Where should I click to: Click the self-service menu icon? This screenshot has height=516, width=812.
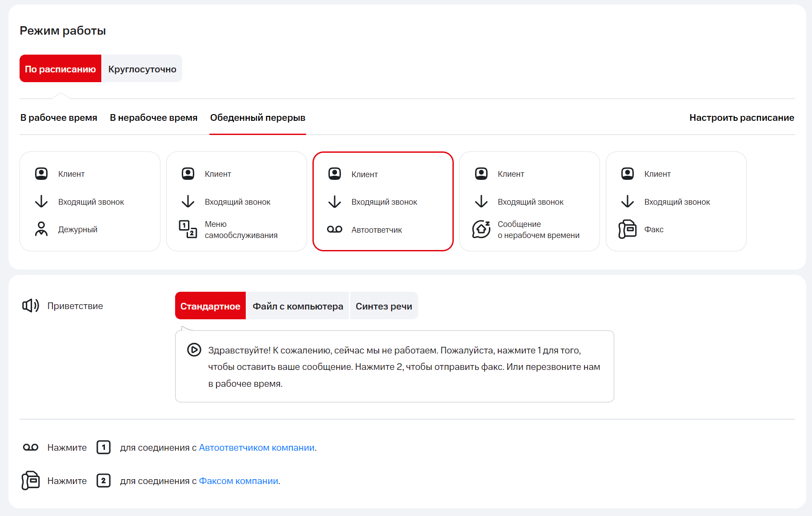[x=188, y=229]
